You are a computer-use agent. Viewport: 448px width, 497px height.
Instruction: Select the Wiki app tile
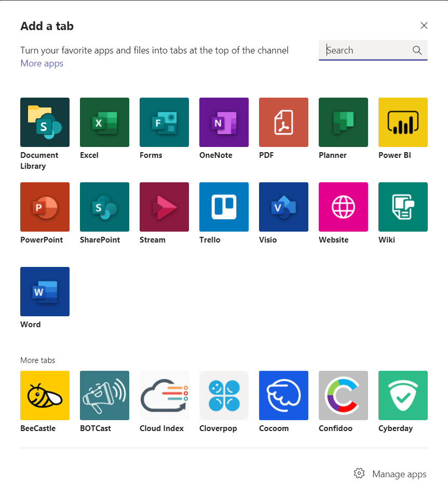403,207
